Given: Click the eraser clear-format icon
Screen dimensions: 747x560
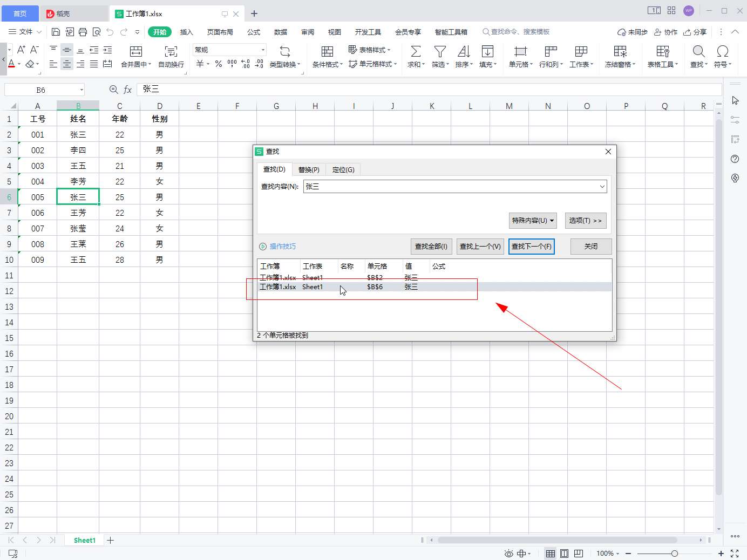Looking at the screenshot, I should pyautogui.click(x=30, y=64).
